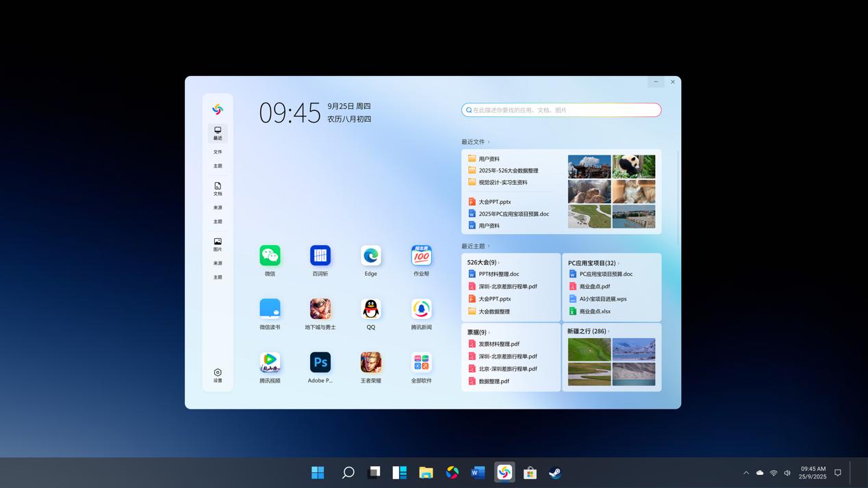Screen dimensions: 868x488
Task: Open 王者荣耀 game icon
Action: tap(370, 362)
